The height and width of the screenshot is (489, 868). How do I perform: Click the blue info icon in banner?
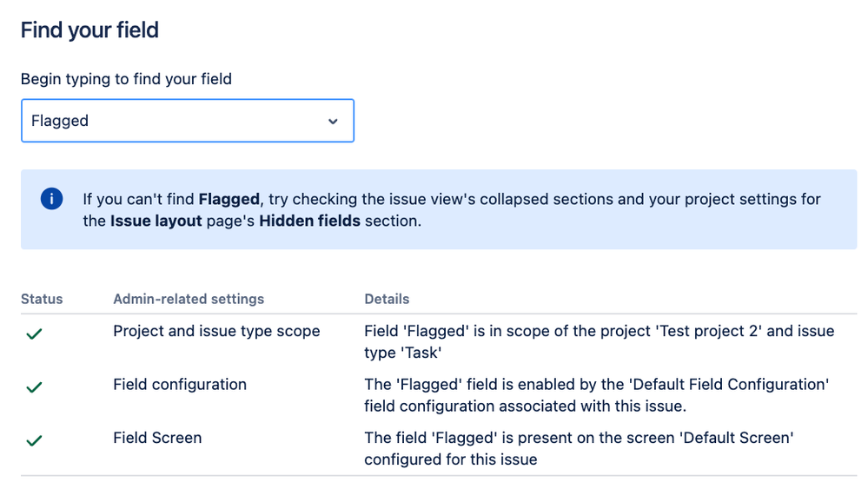(51, 199)
